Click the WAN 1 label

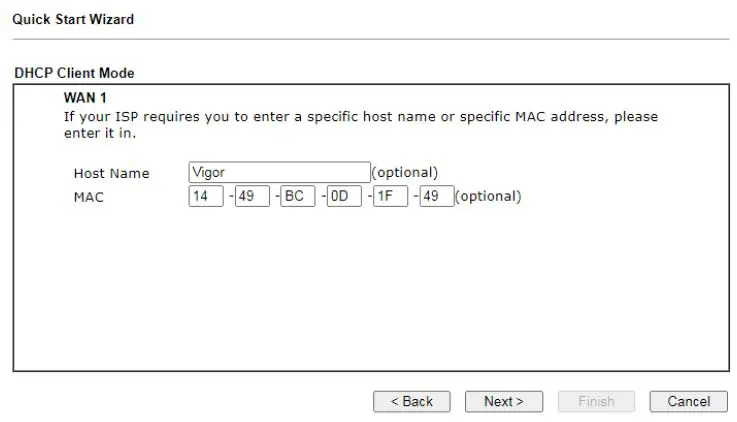pyautogui.click(x=85, y=97)
